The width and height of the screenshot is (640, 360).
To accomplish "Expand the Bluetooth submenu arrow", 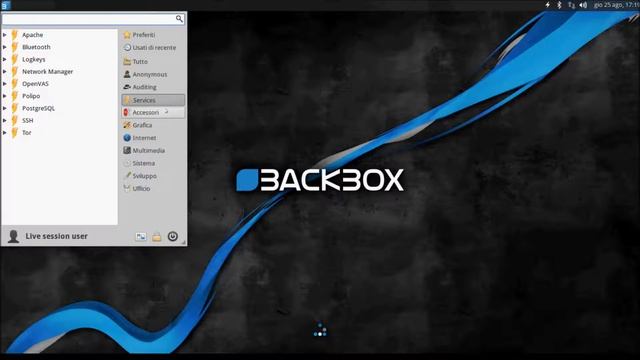I will pyautogui.click(x=4, y=47).
